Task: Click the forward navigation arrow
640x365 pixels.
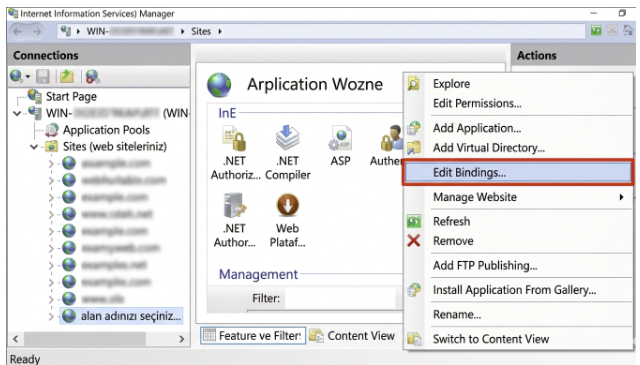Action: pos(37,31)
